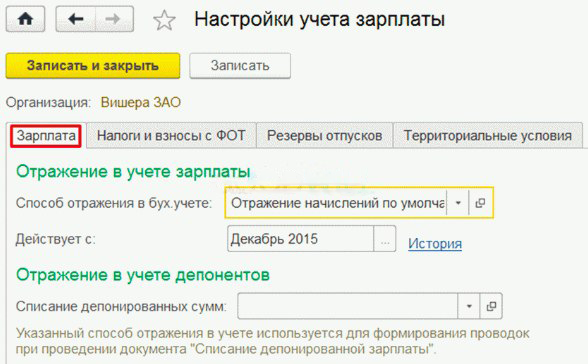Open the Налоги и взносы с ФОТ tab
Viewport: 588px width, 364px height.
click(x=171, y=136)
